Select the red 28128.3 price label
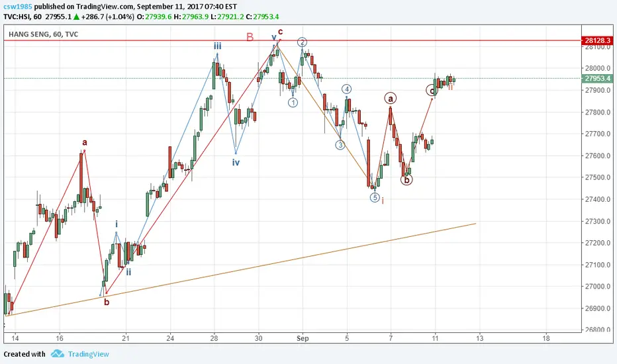This screenshot has height=364, width=617. point(597,40)
